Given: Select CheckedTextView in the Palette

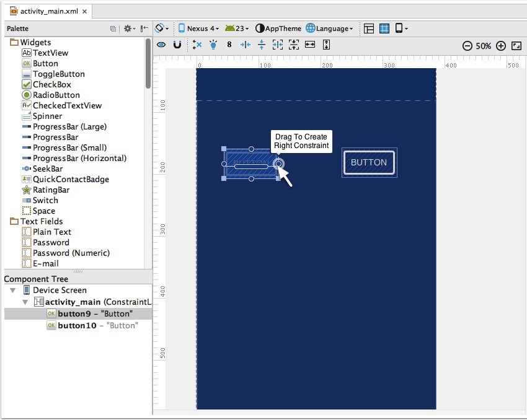Looking at the screenshot, I should (x=61, y=105).
